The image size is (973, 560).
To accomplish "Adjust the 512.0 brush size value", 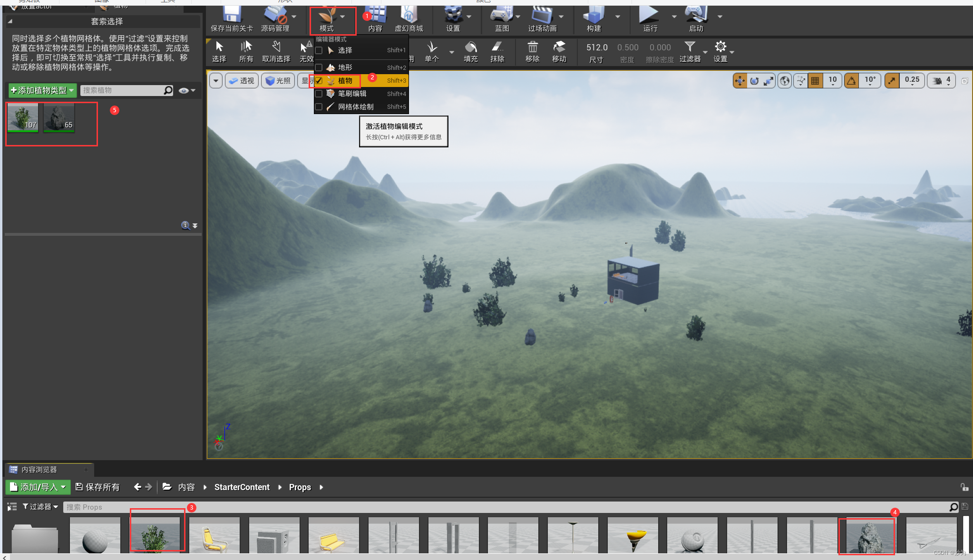I will click(597, 48).
